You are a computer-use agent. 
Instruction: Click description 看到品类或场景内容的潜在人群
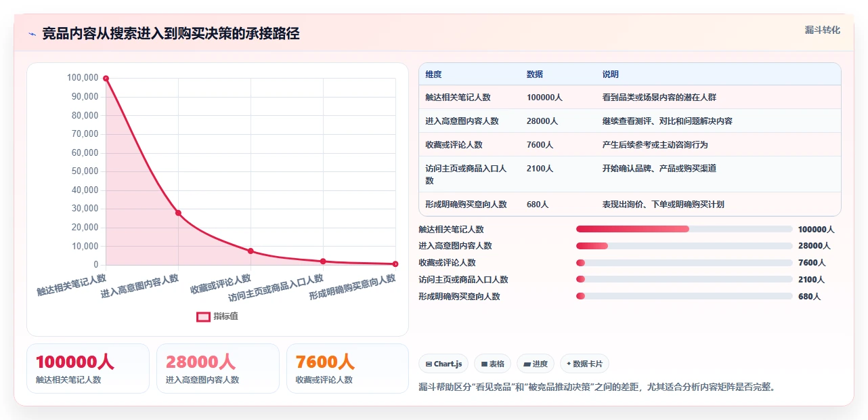pos(659,98)
